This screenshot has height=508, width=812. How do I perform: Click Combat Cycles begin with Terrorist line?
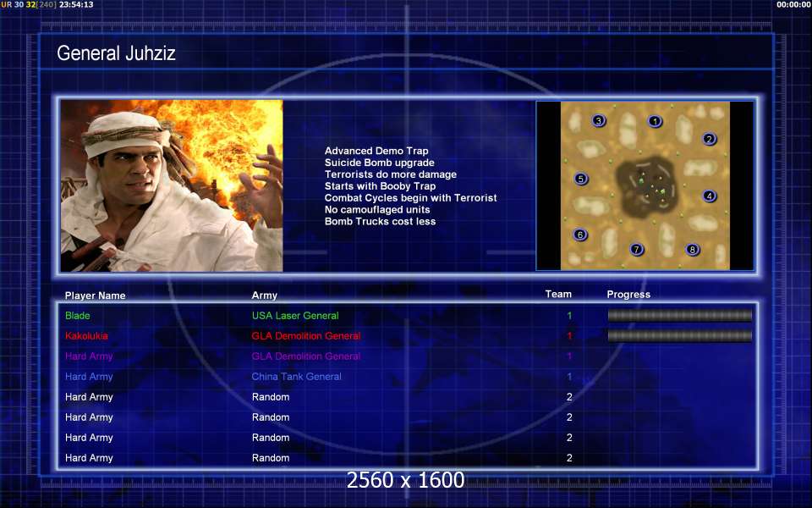[411, 198]
